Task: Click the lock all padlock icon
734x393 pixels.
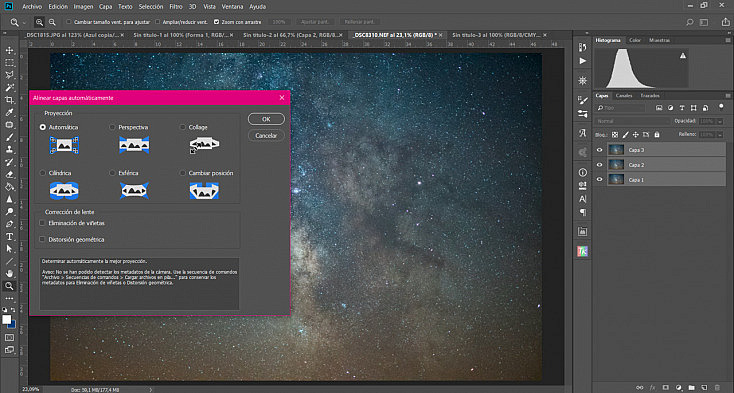Action: click(657, 135)
